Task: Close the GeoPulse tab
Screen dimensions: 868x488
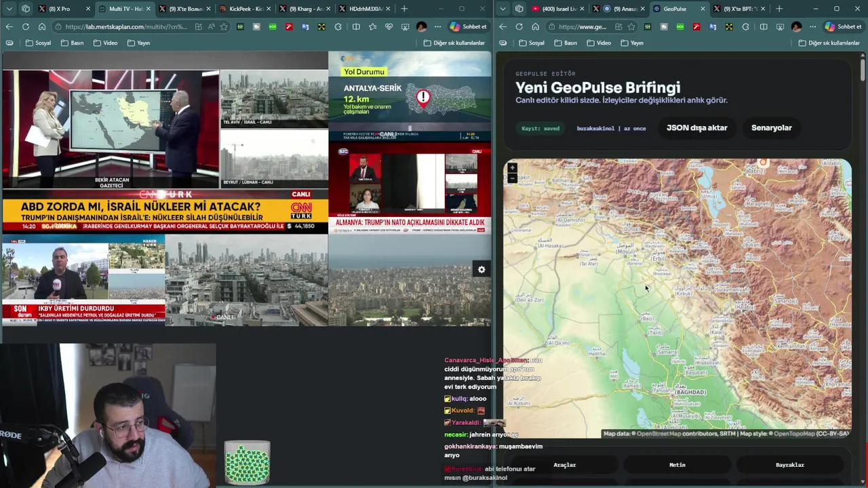Action: [x=703, y=9]
